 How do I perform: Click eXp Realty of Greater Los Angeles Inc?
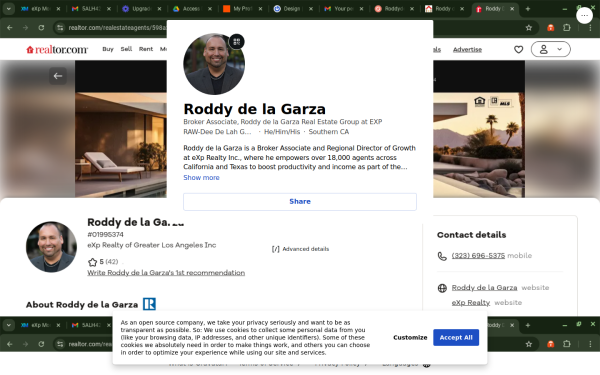pos(152,245)
